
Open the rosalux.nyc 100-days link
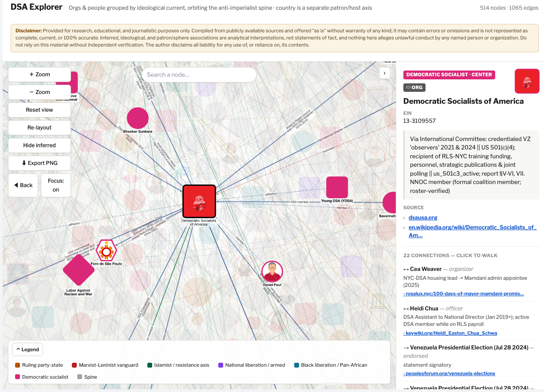click(464, 294)
